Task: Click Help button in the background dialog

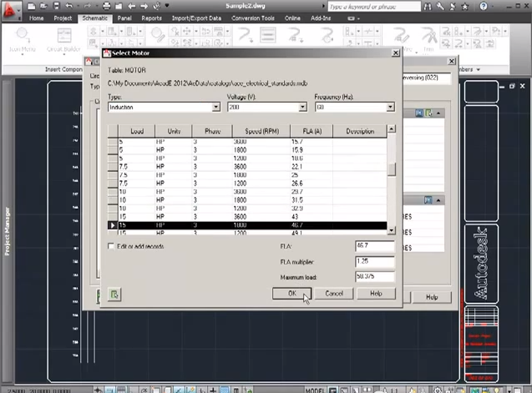Action: [x=432, y=297]
